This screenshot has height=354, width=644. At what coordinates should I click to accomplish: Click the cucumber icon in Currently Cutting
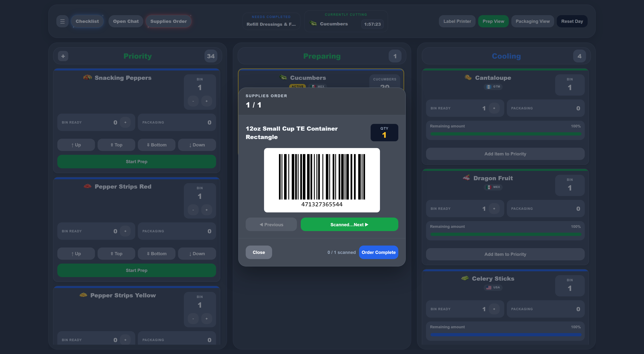coord(313,23)
